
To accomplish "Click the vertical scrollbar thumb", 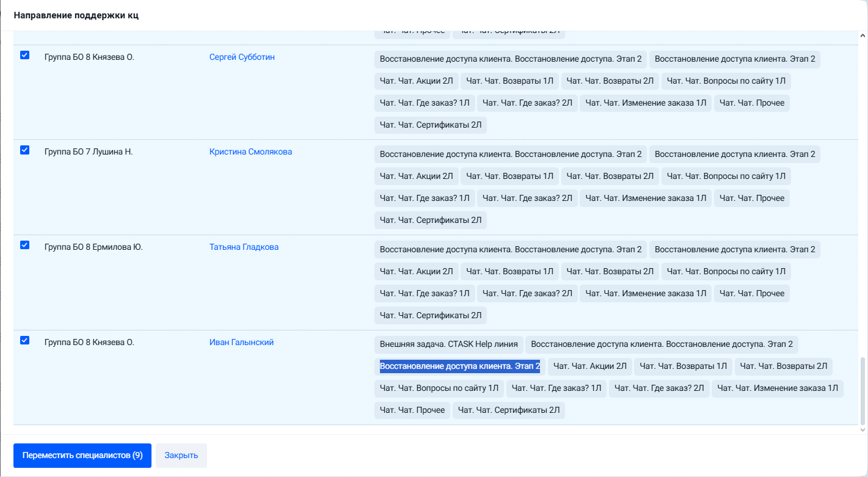I will tap(863, 391).
